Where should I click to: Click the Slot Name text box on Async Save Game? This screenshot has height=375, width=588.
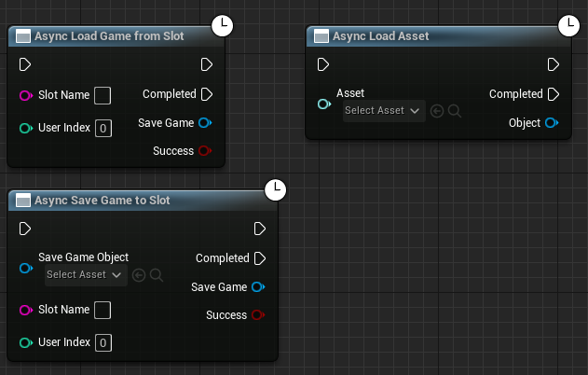[103, 310]
